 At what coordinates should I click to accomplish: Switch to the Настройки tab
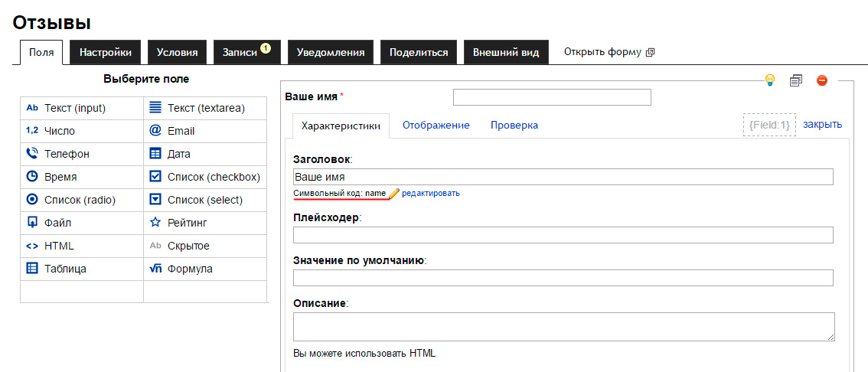coord(106,53)
